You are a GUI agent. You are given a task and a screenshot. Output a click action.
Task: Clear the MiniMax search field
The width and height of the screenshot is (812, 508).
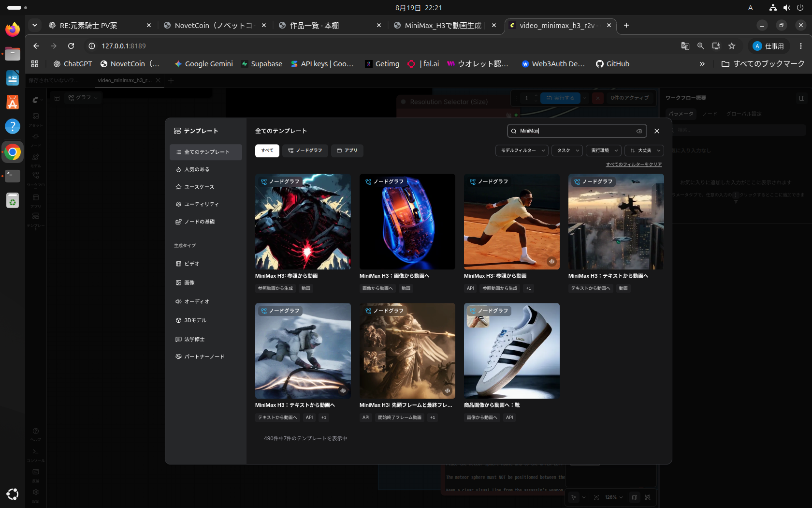click(639, 131)
